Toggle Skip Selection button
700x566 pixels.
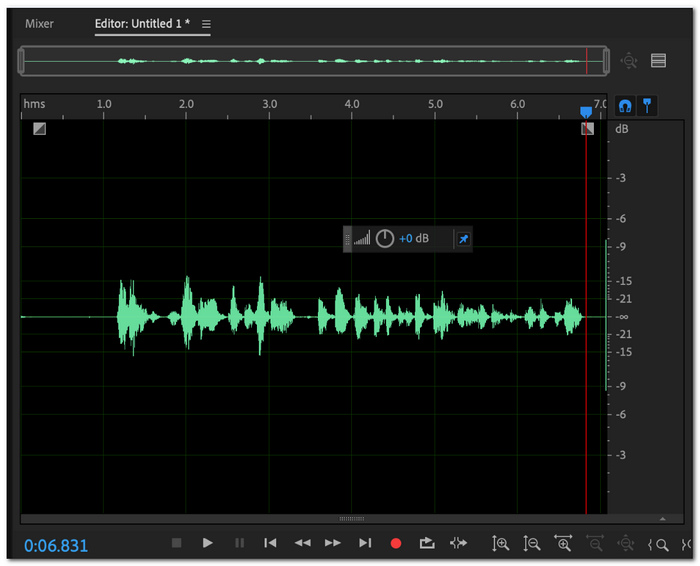pyautogui.click(x=458, y=543)
